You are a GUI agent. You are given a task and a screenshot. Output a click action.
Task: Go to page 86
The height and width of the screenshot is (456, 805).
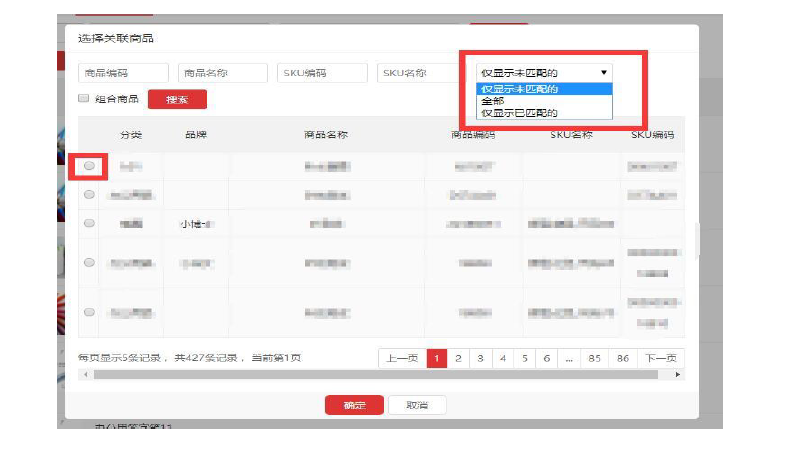pos(623,358)
